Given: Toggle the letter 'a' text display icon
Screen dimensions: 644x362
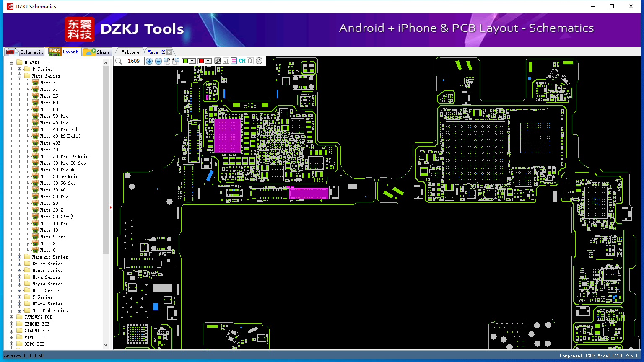Looking at the screenshot, I should click(226, 61).
